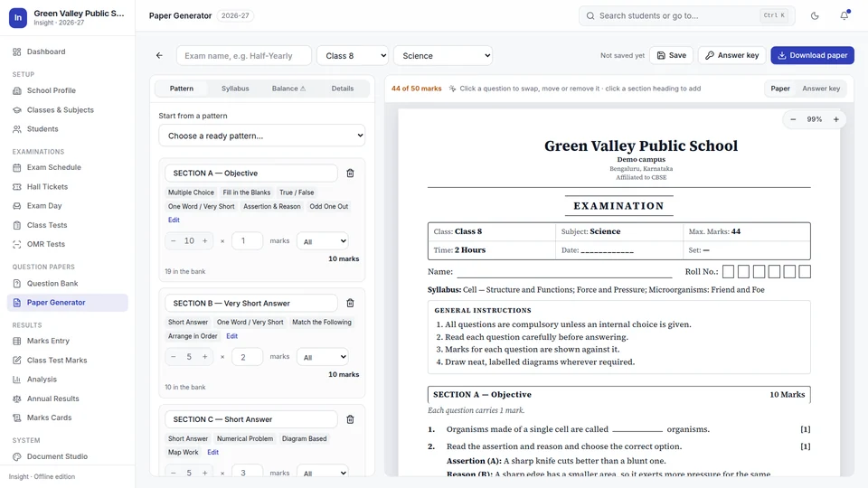Edit Section A question types
Image resolution: width=868 pixels, height=488 pixels.
pos(174,220)
